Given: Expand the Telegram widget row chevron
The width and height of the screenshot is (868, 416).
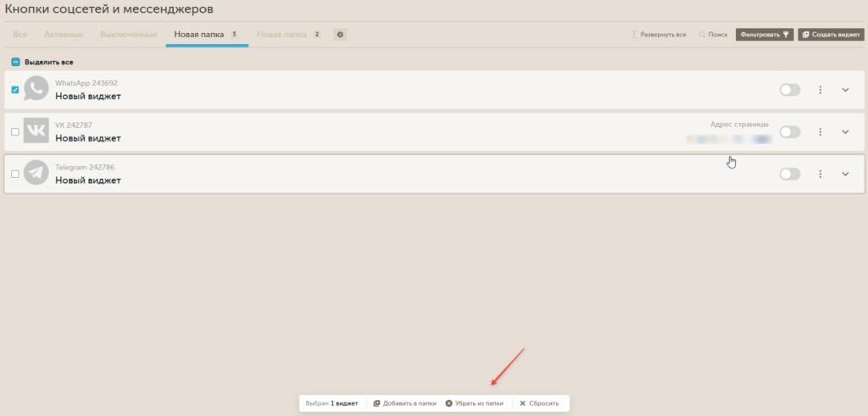Looking at the screenshot, I should 845,174.
